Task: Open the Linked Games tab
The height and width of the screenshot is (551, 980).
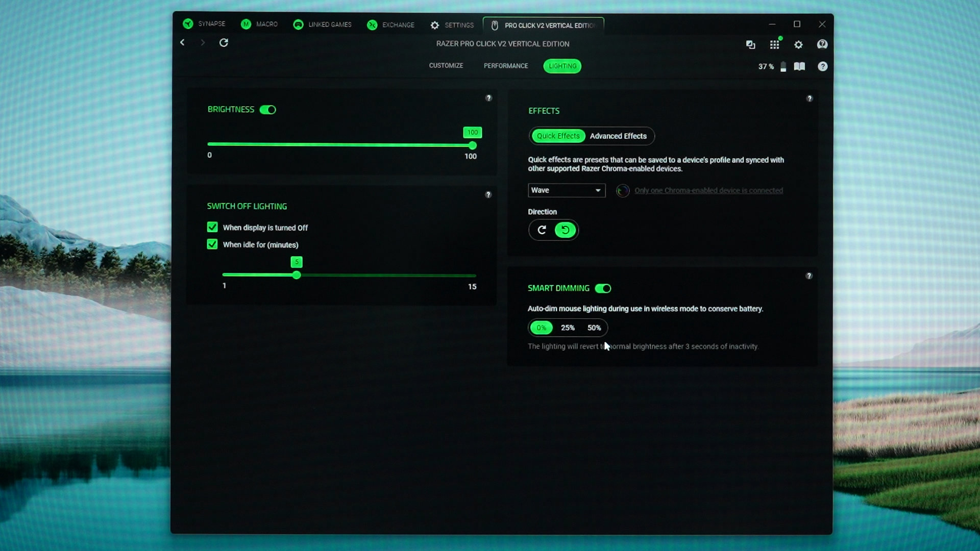Action: [x=322, y=24]
